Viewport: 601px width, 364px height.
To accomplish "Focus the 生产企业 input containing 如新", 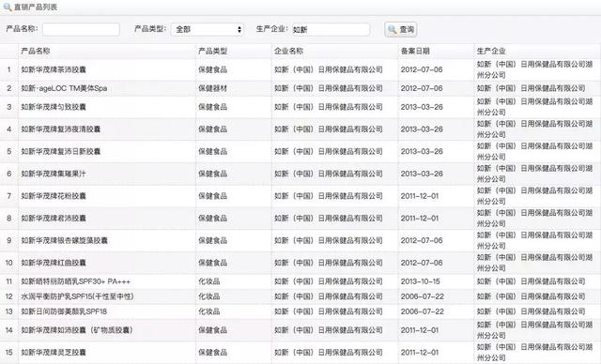I will click(331, 29).
